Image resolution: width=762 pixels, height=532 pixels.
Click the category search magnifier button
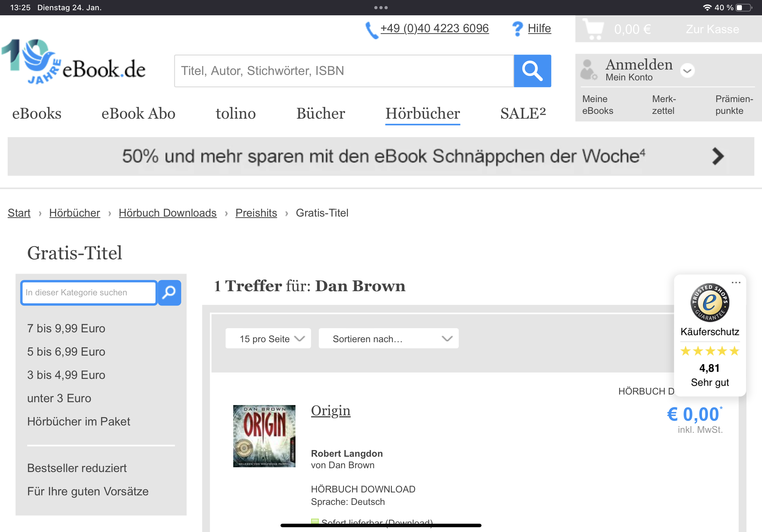(x=169, y=292)
